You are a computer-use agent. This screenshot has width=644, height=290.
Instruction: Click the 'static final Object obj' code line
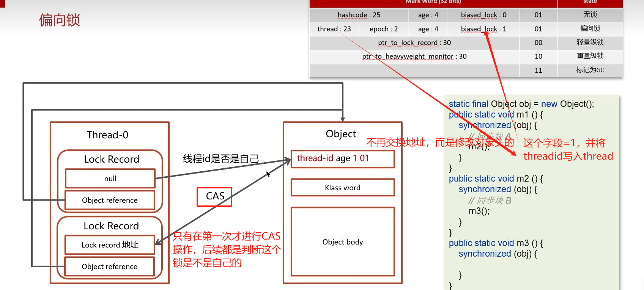[x=521, y=104]
